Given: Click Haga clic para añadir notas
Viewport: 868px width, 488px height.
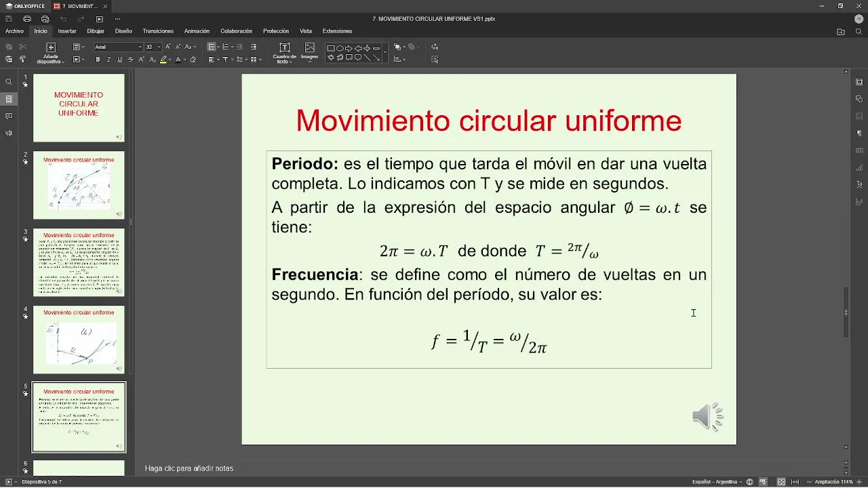Looking at the screenshot, I should click(190, 468).
